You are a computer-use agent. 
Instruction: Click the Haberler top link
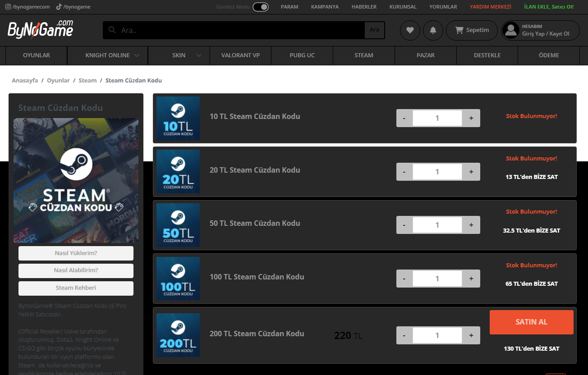(364, 7)
